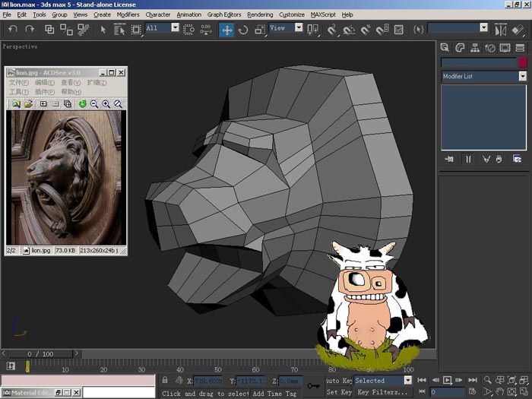This screenshot has height=399, width=532.
Task: Click time slider 0 / 100 handle
Action: pyautogui.click(x=40, y=354)
